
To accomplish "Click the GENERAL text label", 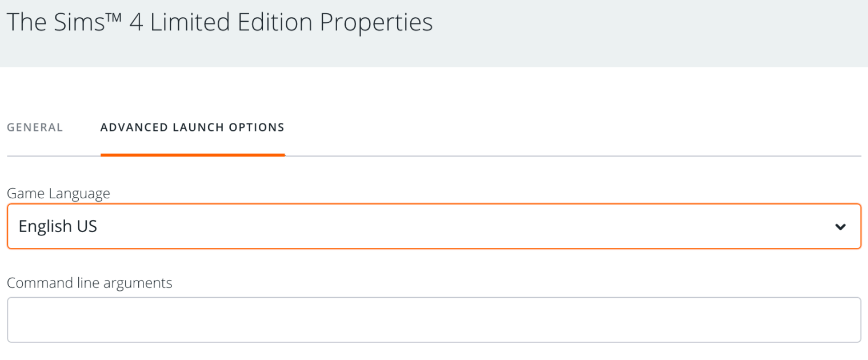I will tap(35, 127).
